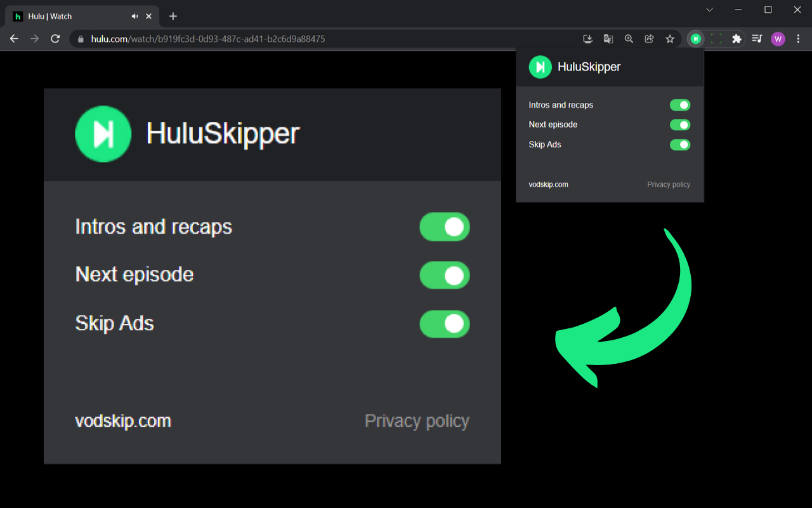Open the Extensions puzzle-piece menu

tap(737, 39)
